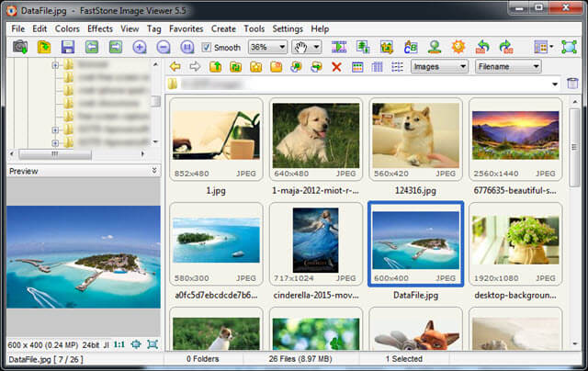Click the Zoom Out magnifier icon
Screen dimensions: 588x371
click(164, 47)
